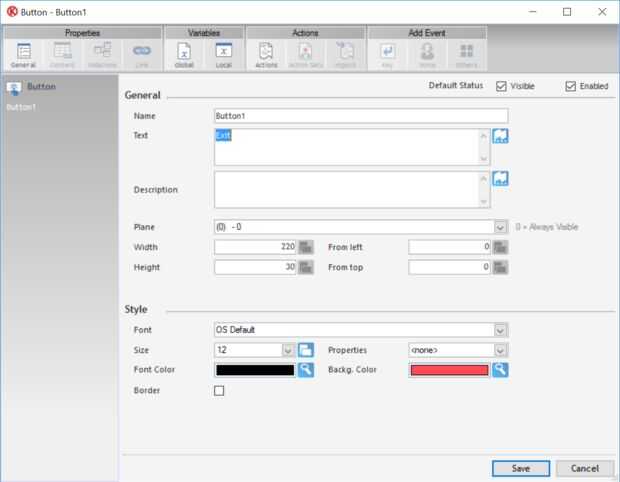The height and width of the screenshot is (482, 620).
Task: Select the Properties group header
Action: tap(83, 33)
